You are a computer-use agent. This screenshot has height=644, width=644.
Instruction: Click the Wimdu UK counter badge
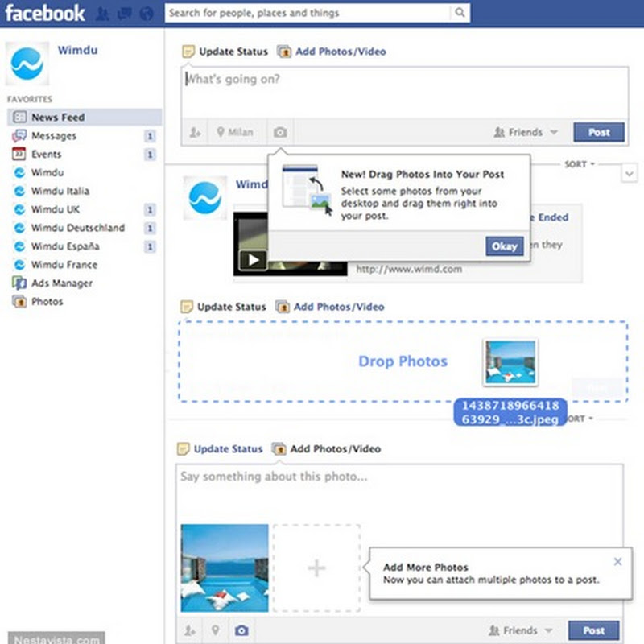(150, 210)
